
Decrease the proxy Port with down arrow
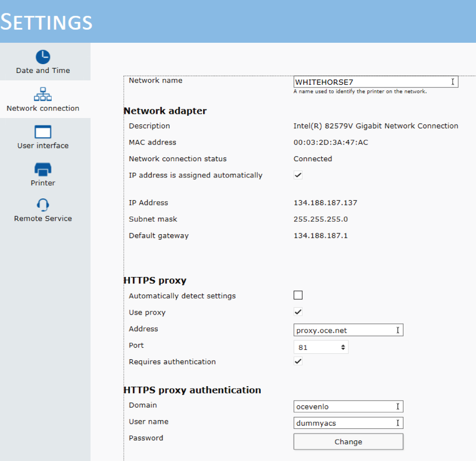343,349
